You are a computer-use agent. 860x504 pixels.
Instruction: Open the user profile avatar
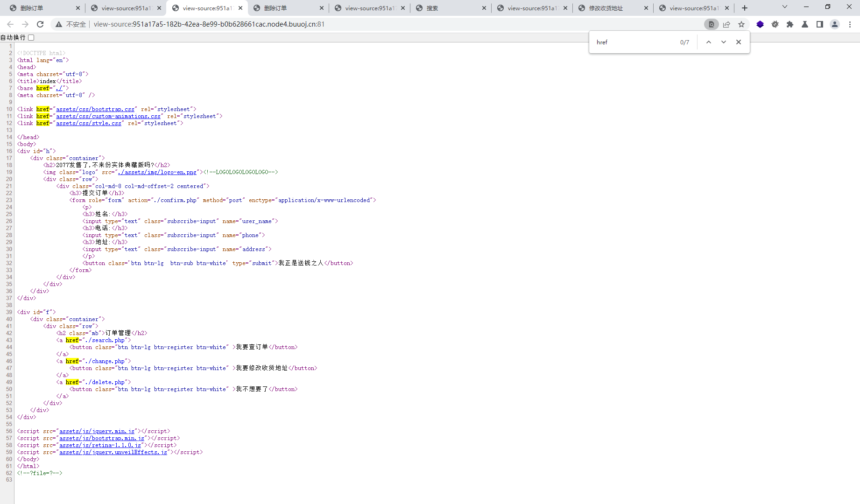(835, 24)
